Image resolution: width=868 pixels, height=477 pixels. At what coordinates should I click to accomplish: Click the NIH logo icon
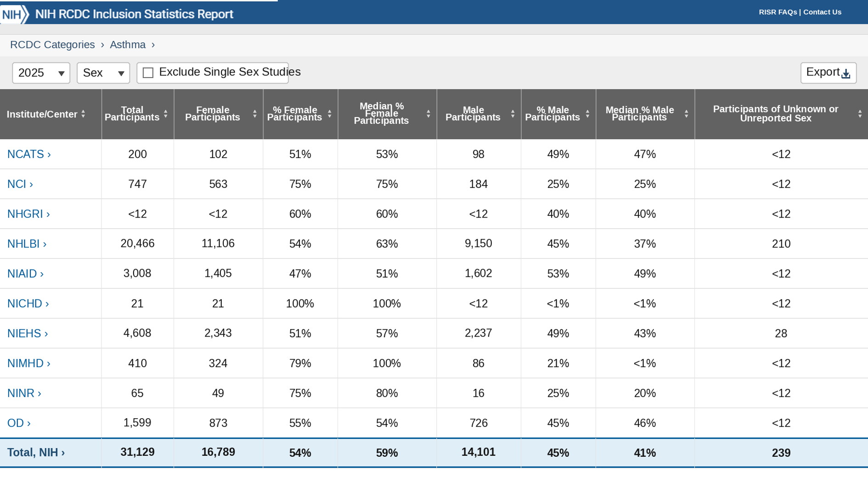pyautogui.click(x=14, y=14)
